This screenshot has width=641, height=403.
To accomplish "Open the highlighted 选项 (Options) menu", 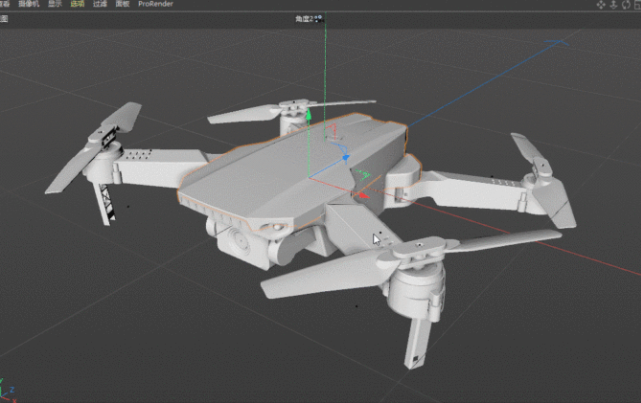I will 77,4.
